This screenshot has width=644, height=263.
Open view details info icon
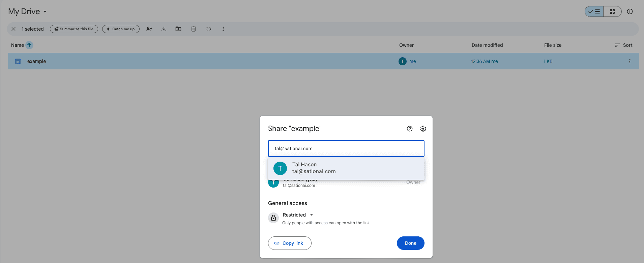(630, 11)
